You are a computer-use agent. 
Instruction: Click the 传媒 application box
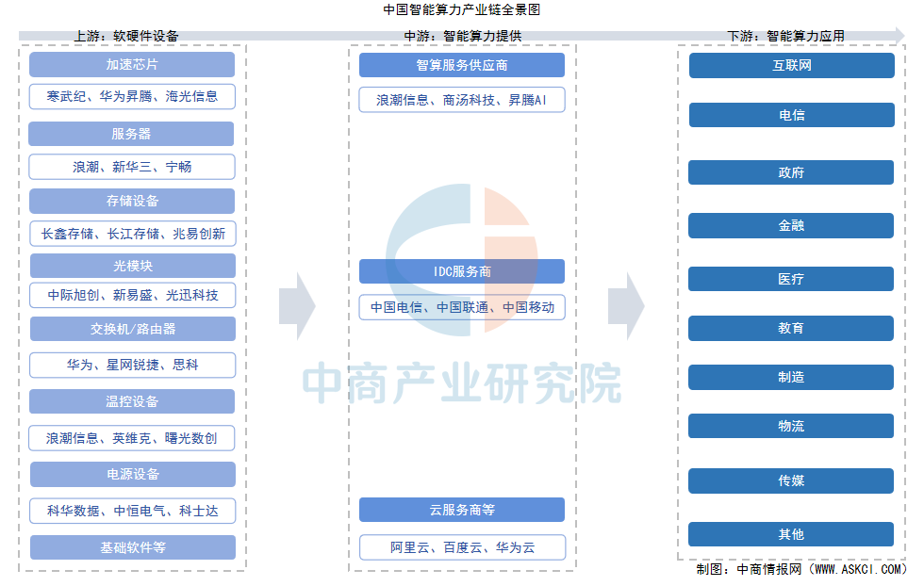[x=791, y=481]
